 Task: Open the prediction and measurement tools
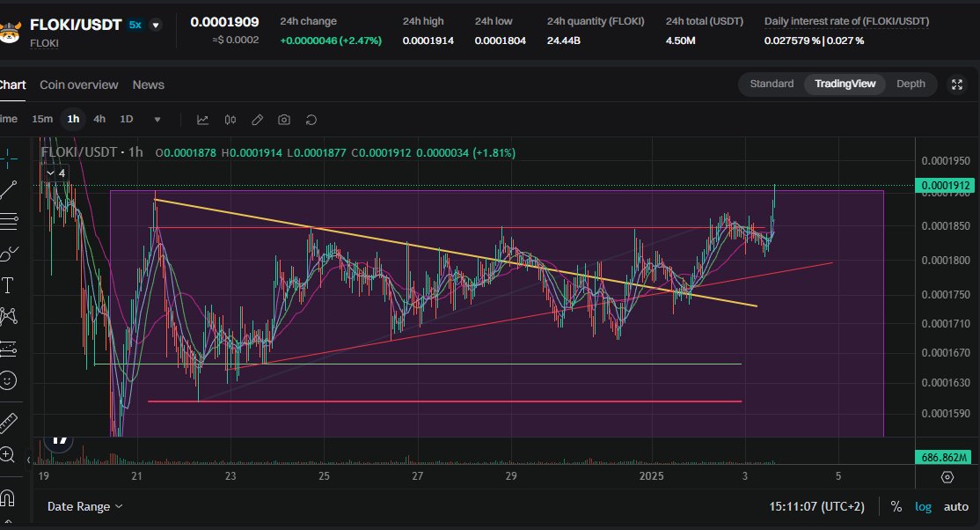(x=8, y=349)
